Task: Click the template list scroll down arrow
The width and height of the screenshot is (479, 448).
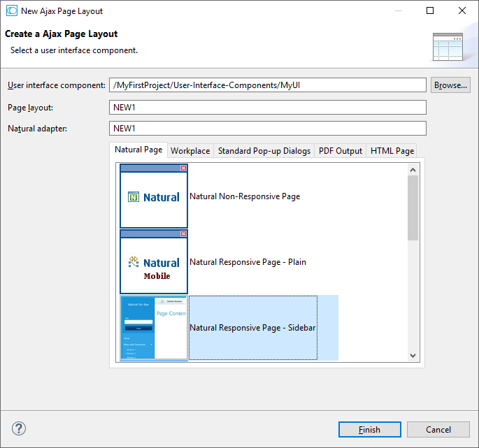Action: pos(413,356)
